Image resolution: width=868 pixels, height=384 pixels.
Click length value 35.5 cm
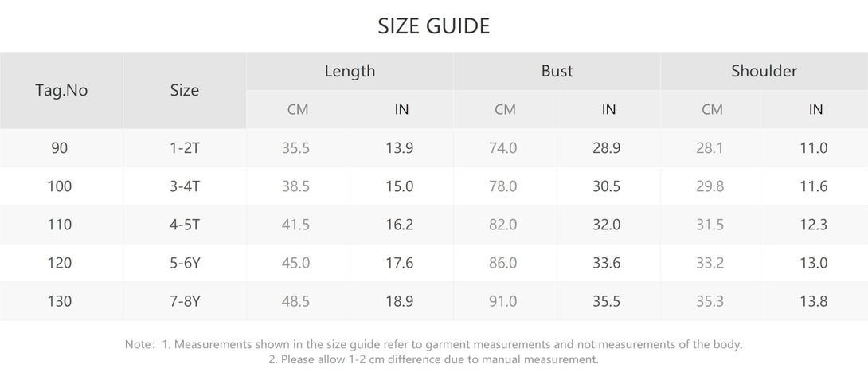coord(298,148)
